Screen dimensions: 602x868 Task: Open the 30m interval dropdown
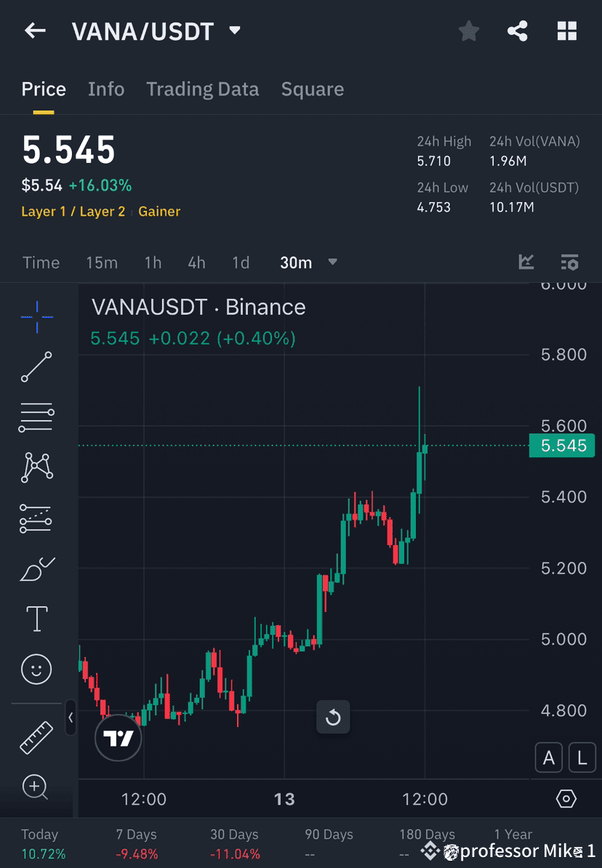click(x=308, y=262)
